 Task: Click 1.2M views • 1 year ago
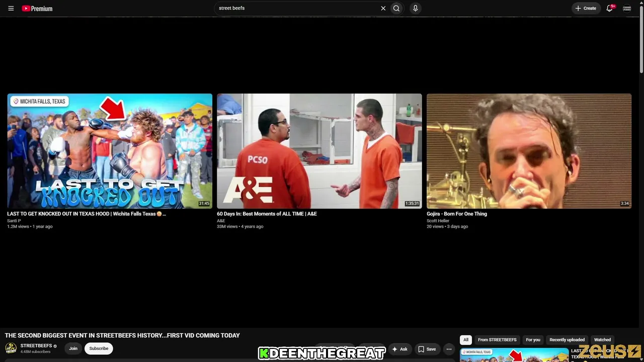click(30, 227)
